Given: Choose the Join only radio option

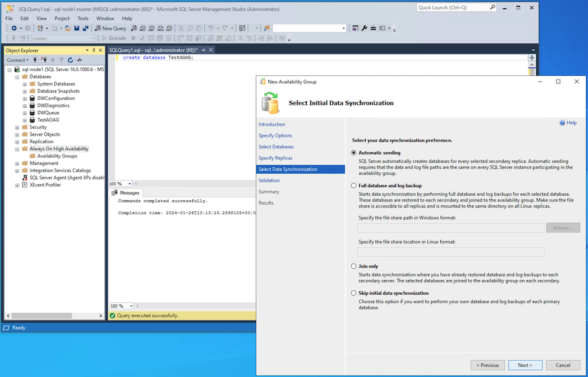Looking at the screenshot, I should point(353,266).
